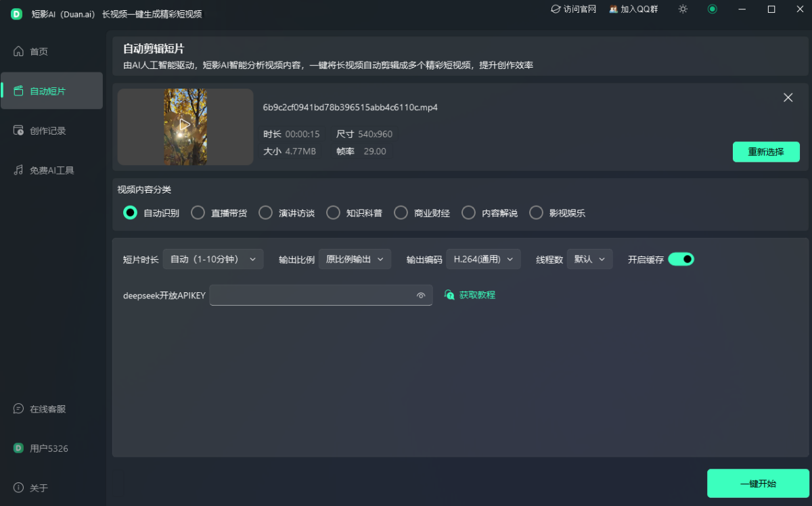Change the 输出比例 output ratio
Screen dimensions: 812x506
point(355,258)
